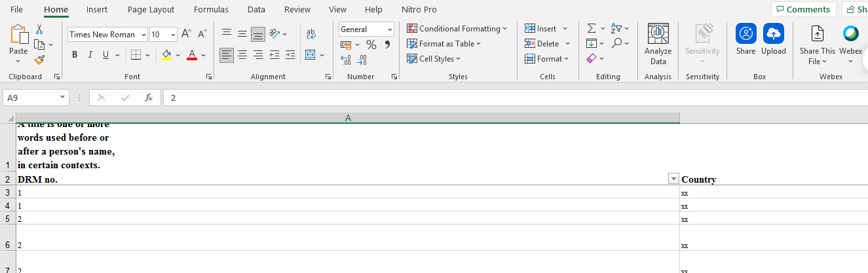Expand the General number format dropdown
The height and width of the screenshot is (273, 868).
390,29
